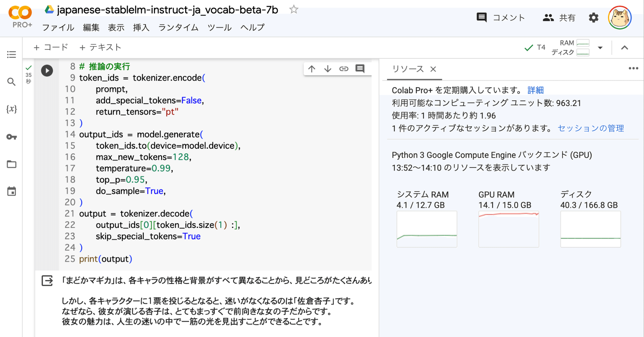Open the secrets key icon

[11, 137]
